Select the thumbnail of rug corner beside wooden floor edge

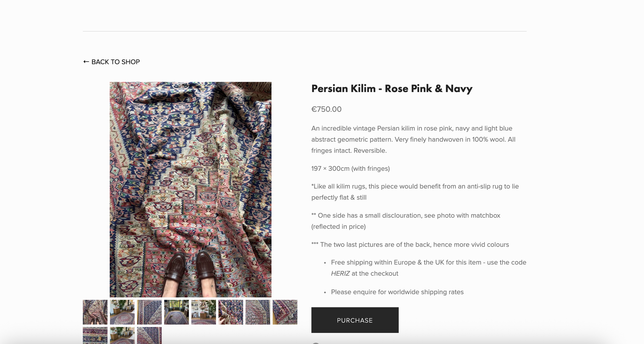point(149,312)
